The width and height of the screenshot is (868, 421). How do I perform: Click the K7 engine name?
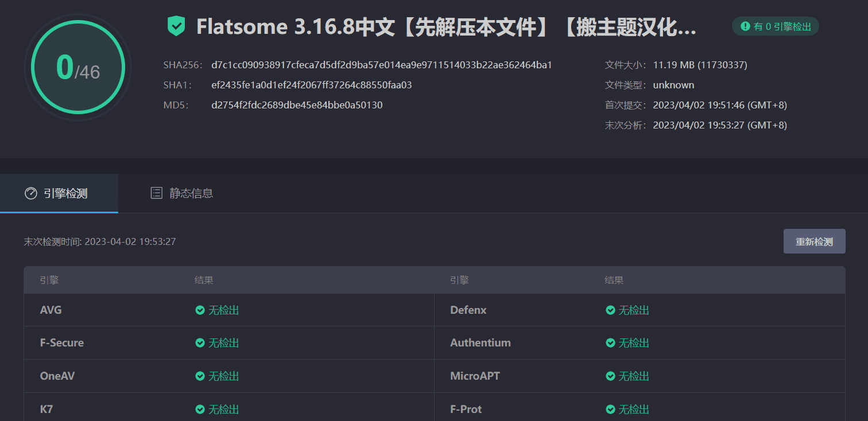(x=46, y=410)
